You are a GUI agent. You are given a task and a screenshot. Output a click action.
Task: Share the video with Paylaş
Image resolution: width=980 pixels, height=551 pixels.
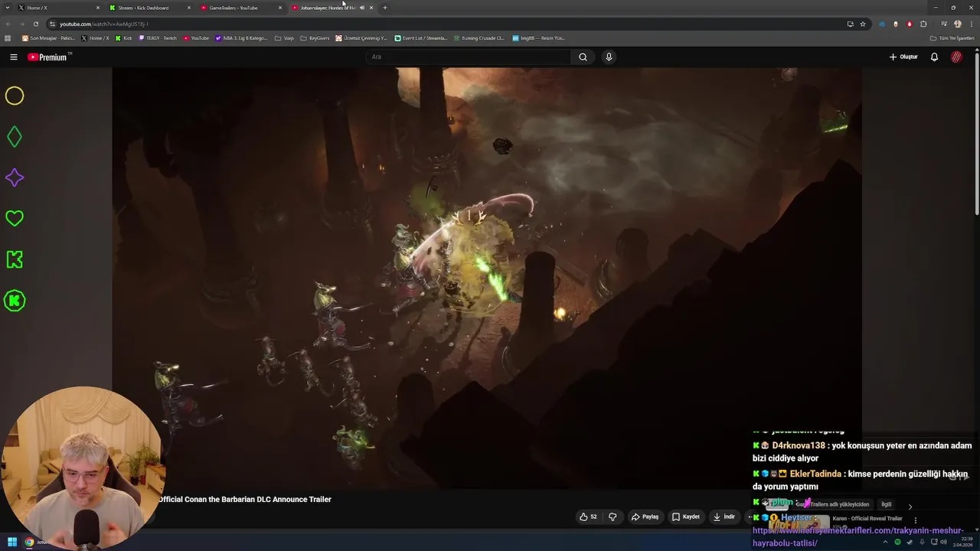(x=645, y=517)
